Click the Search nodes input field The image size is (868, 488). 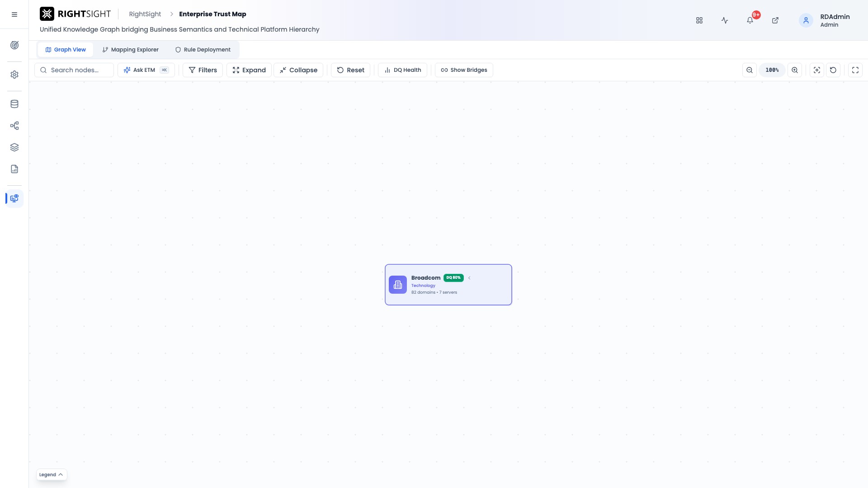pos(74,70)
